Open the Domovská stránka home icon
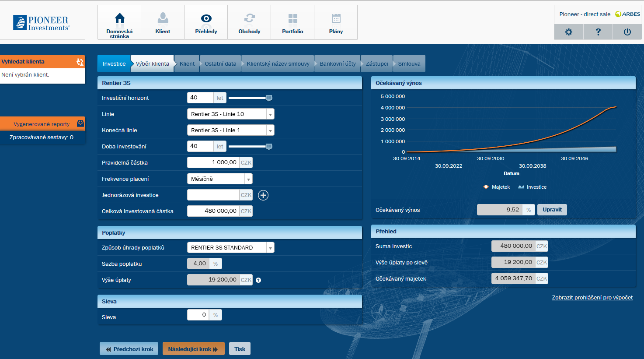This screenshot has width=644, height=359. click(119, 18)
